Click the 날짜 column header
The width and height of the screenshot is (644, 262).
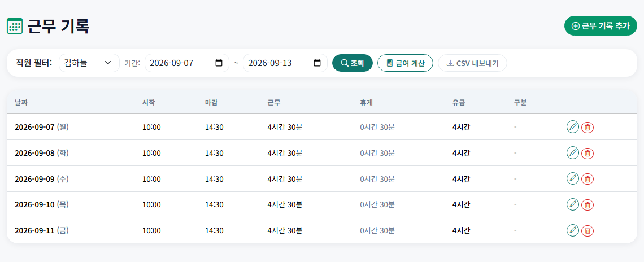21,103
